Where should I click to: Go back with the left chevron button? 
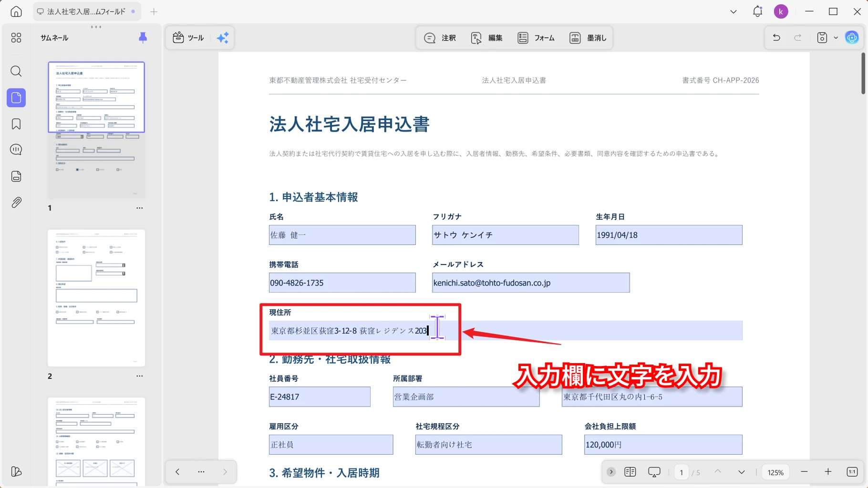coord(177,472)
